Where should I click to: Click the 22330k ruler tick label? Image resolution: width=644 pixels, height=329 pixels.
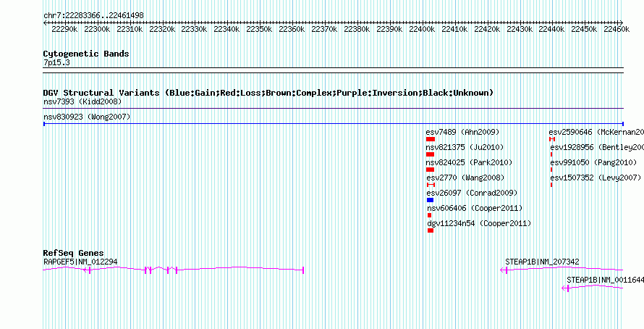click(194, 29)
